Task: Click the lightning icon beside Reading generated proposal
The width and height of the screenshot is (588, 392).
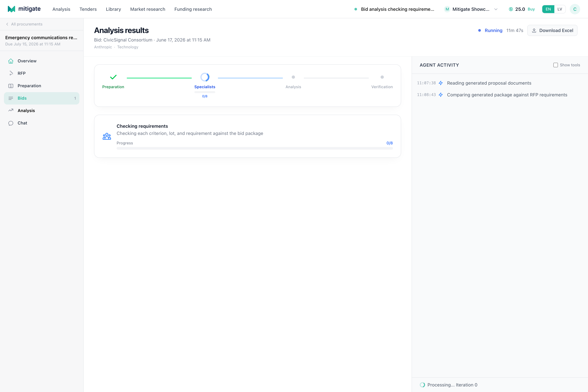Action: (441, 83)
